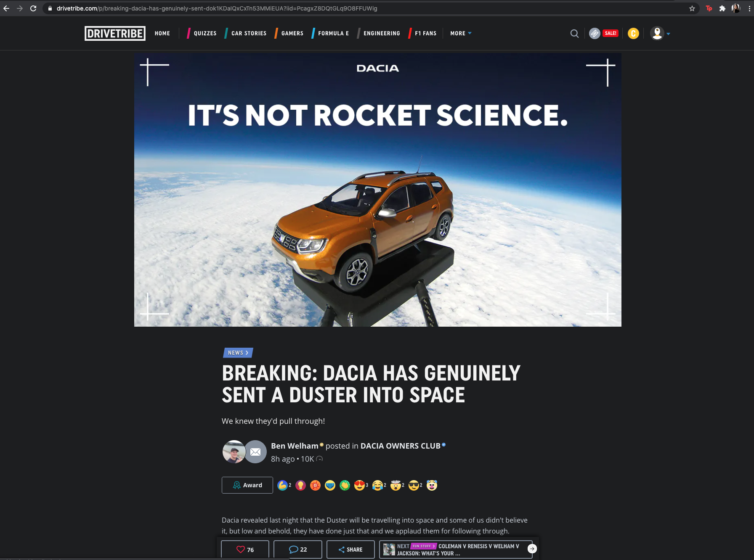Open the Tp browser extension
This screenshot has height=560, width=754.
pyautogui.click(x=709, y=8)
